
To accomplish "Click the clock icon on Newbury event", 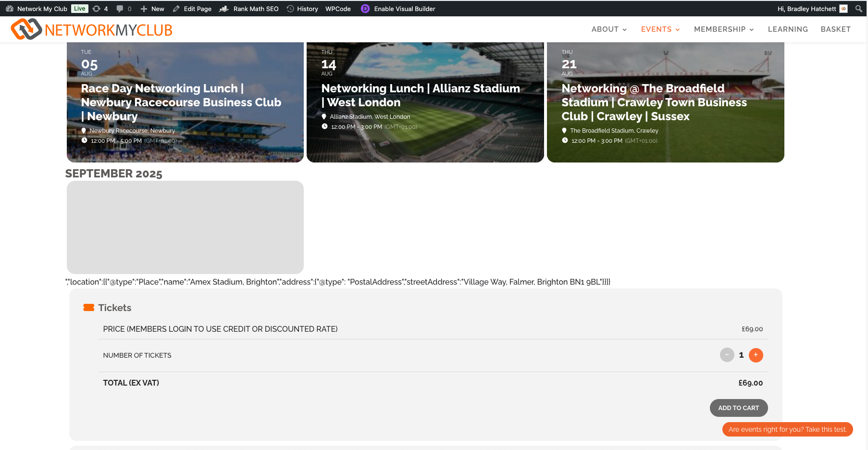I will tap(84, 140).
